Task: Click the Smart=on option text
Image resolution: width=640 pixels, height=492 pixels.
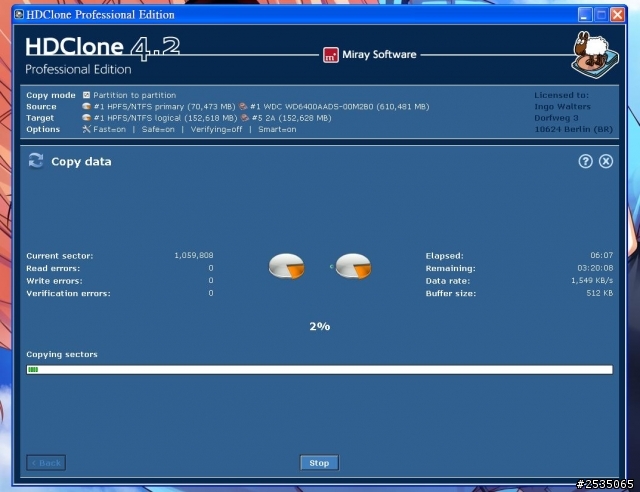Action: [277, 129]
